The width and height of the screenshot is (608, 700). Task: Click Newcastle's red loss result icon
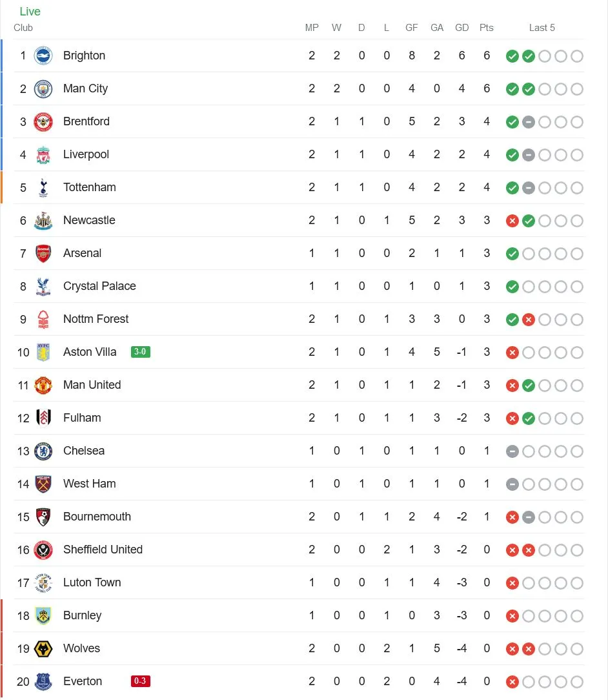click(x=512, y=221)
